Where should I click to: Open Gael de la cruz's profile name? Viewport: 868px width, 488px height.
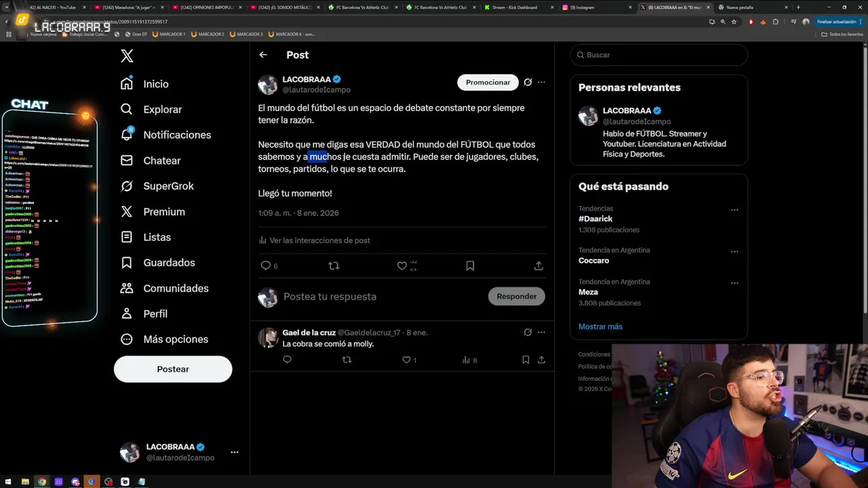309,333
